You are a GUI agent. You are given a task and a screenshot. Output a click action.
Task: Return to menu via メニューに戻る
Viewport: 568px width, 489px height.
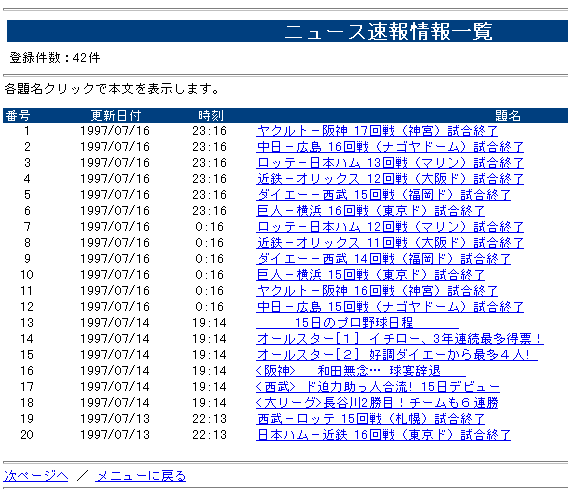pos(141,476)
